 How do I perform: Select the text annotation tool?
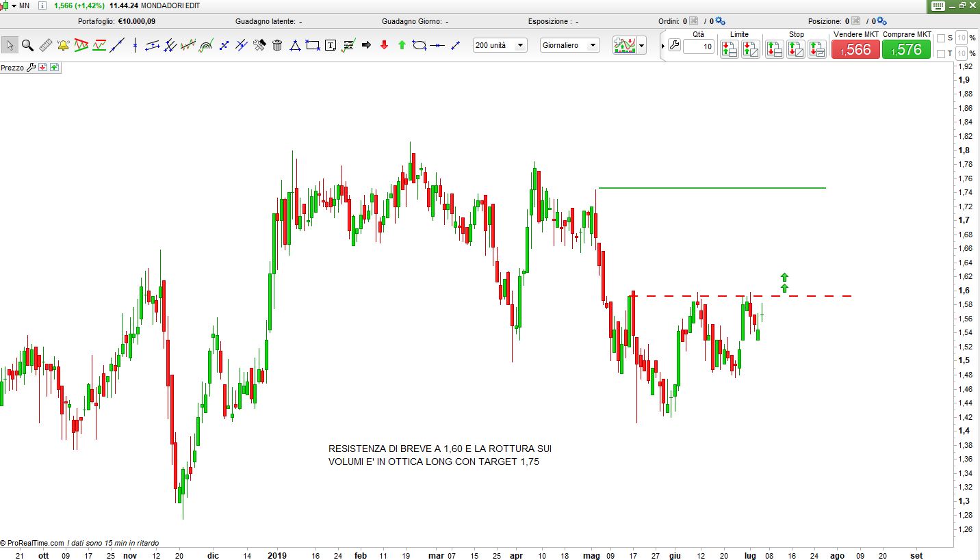tap(331, 46)
